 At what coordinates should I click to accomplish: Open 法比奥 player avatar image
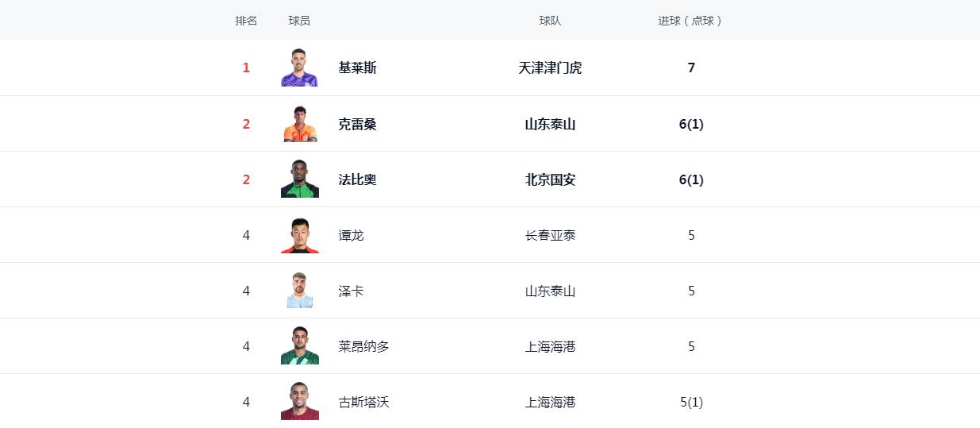click(x=299, y=179)
